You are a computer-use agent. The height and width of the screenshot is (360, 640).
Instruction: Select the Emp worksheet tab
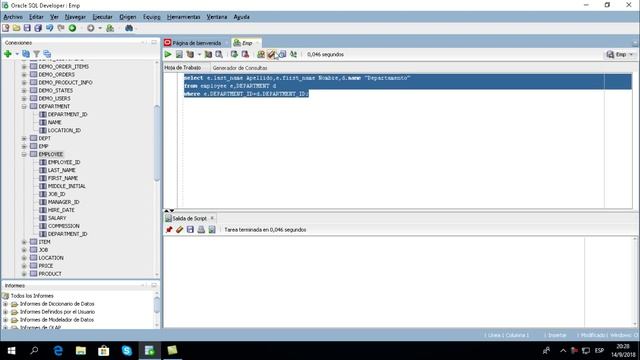(x=246, y=43)
